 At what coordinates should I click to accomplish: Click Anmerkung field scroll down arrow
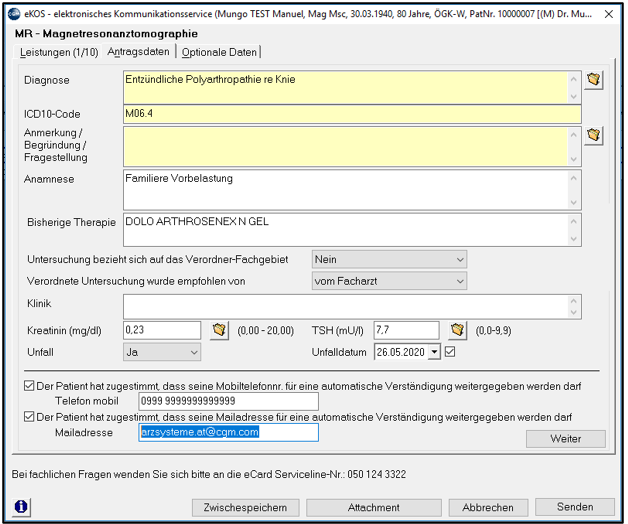[x=574, y=159]
